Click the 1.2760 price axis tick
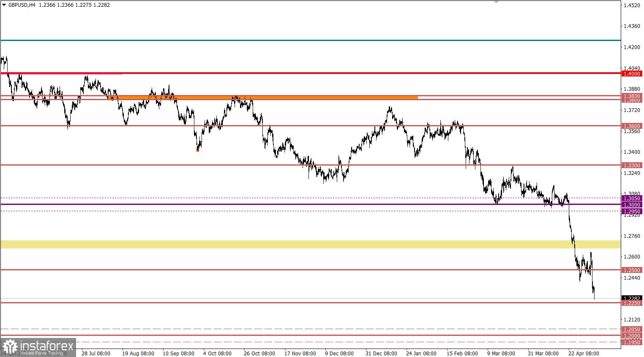This screenshot has width=644, height=357. tap(632, 236)
